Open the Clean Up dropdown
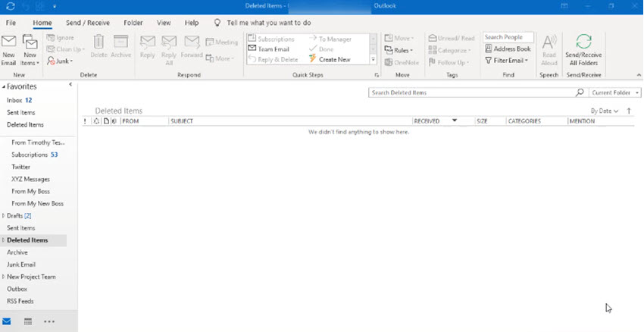This screenshot has width=644, height=332. pos(66,49)
